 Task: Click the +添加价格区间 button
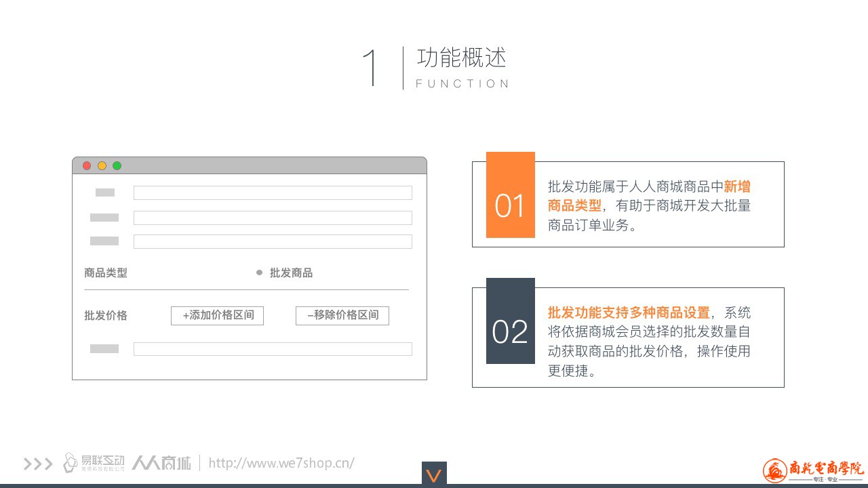217,315
